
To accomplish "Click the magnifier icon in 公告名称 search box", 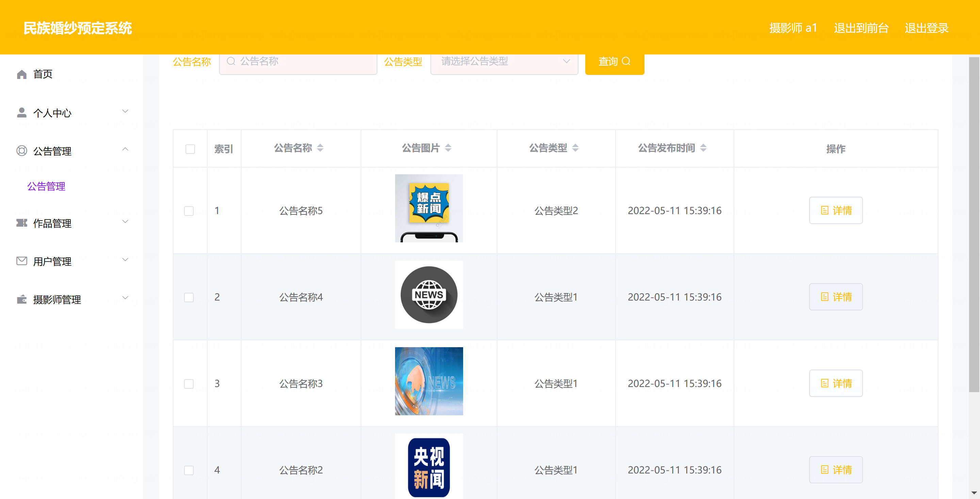I will click(231, 61).
